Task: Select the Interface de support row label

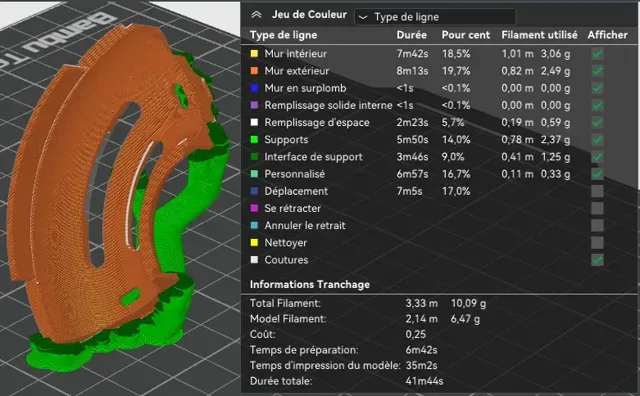Action: [x=313, y=157]
